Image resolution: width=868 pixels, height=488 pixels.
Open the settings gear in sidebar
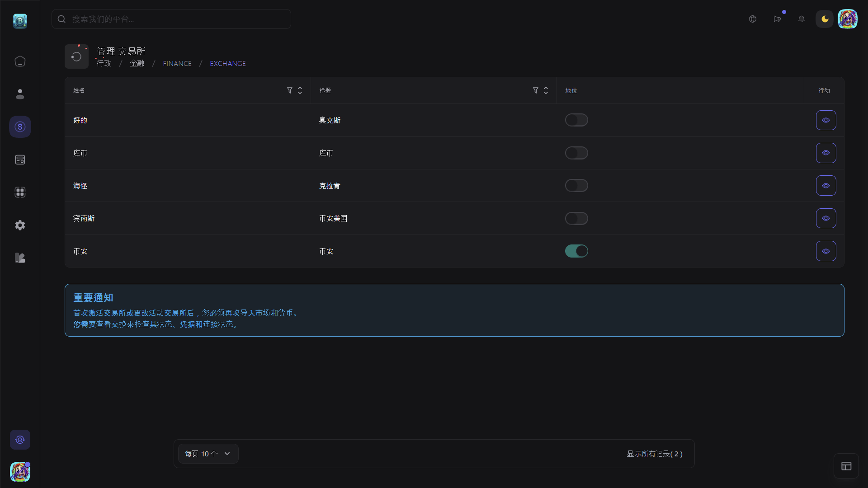pyautogui.click(x=20, y=225)
